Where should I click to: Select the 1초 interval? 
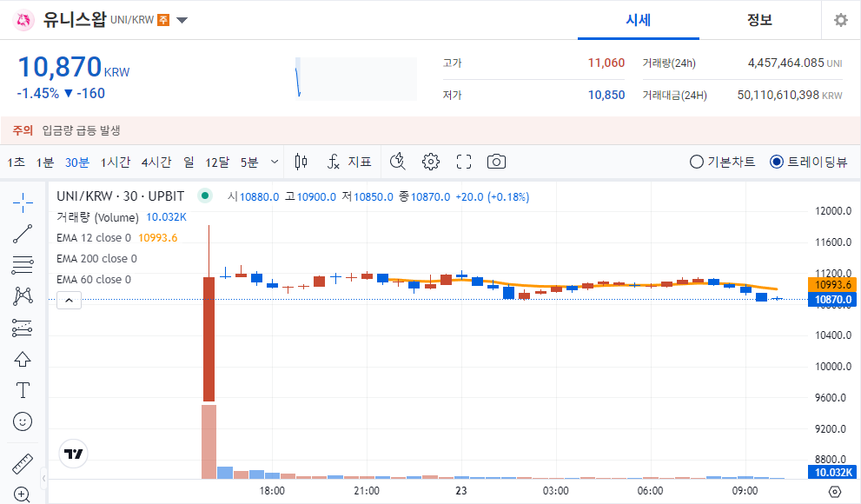coord(16,162)
